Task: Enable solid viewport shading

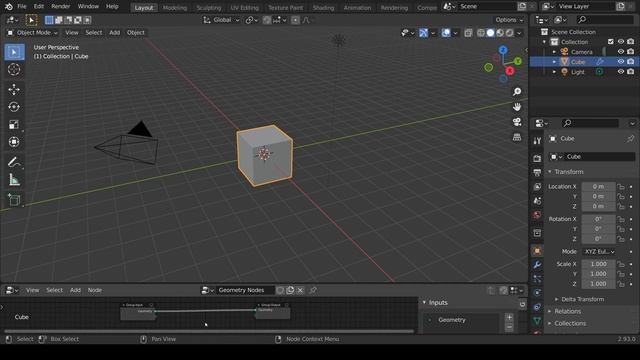Action: pos(491,33)
